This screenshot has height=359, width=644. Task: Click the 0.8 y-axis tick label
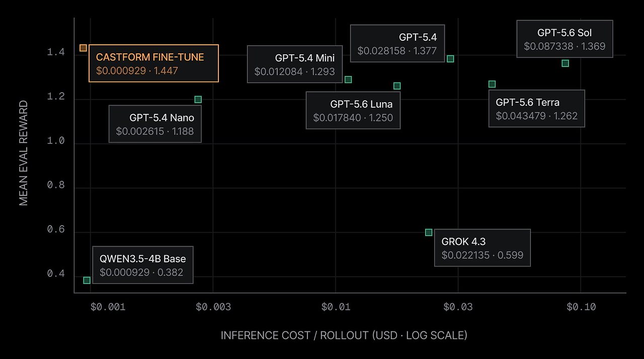coord(56,185)
